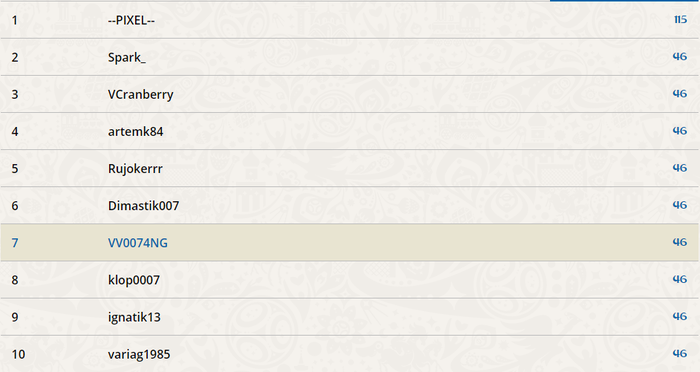Click rank number 5 beside Rujokerrr
This screenshot has height=372, width=700.
coord(15,168)
